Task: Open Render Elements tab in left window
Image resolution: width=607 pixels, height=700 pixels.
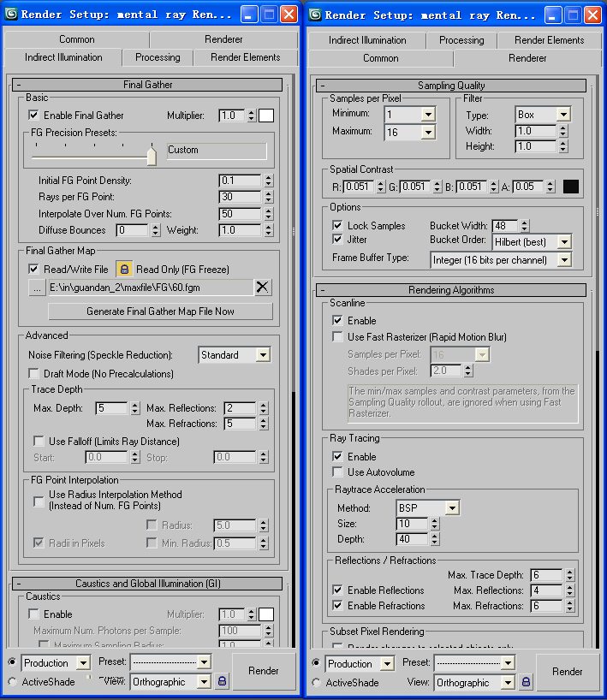Action: pyautogui.click(x=245, y=57)
